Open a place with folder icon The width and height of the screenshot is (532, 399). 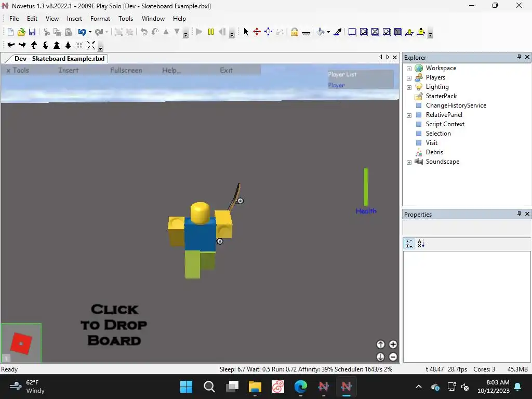[21, 32]
